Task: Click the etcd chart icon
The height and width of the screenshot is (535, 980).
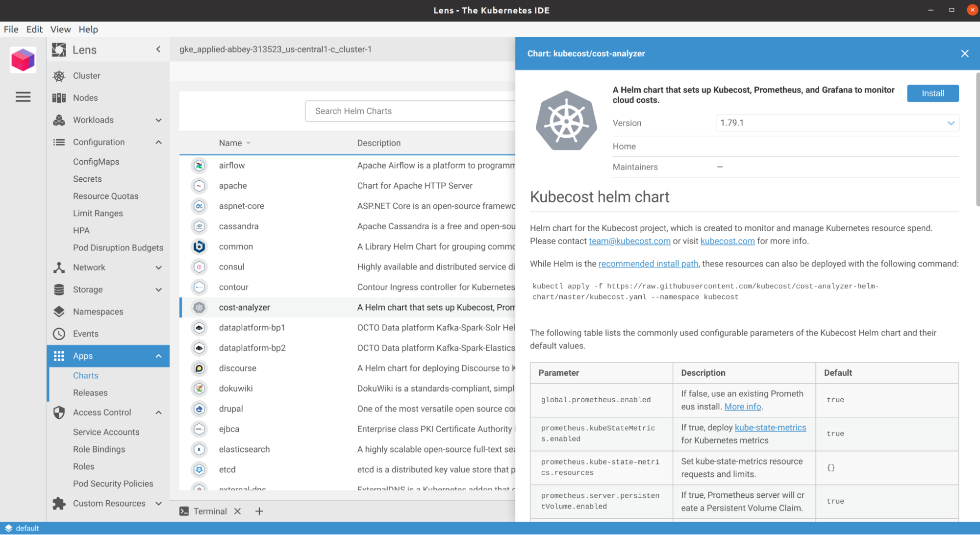Action: tap(199, 469)
